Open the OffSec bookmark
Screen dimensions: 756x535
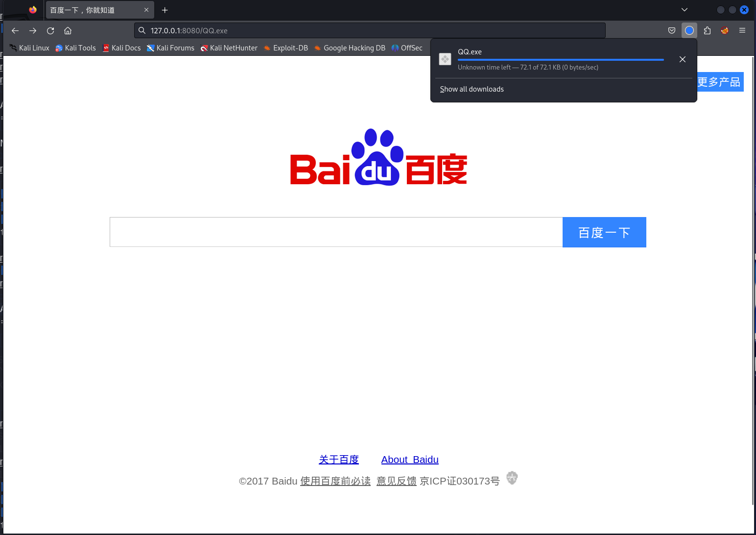click(407, 48)
